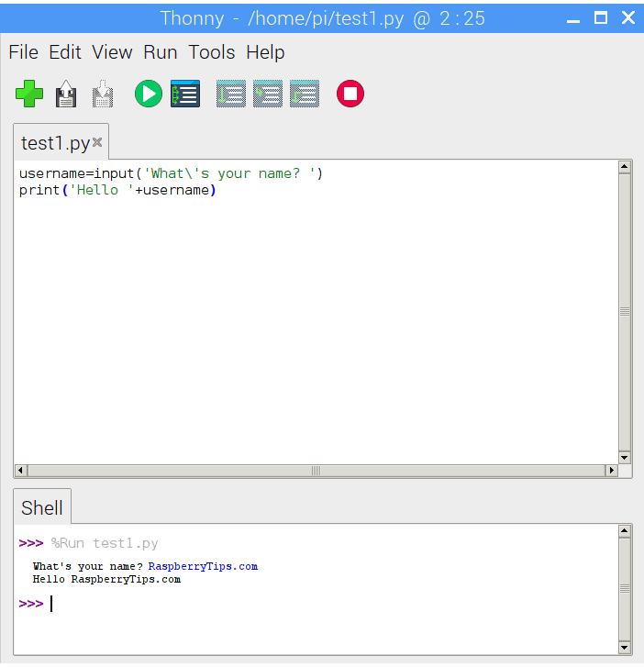The height and width of the screenshot is (667, 644).
Task: Open the Tools menu
Action: (x=212, y=52)
